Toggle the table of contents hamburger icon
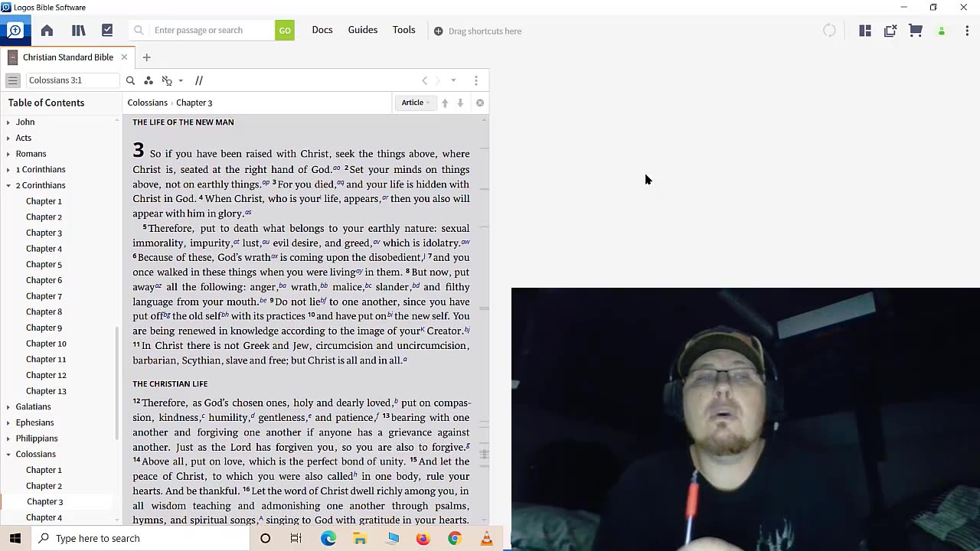 click(x=13, y=80)
